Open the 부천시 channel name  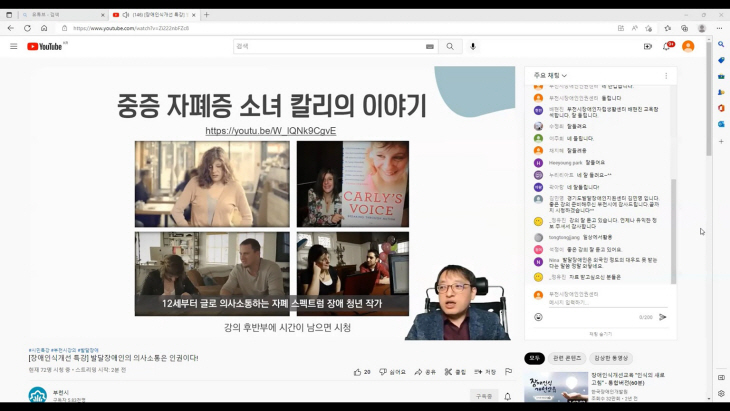[61, 392]
